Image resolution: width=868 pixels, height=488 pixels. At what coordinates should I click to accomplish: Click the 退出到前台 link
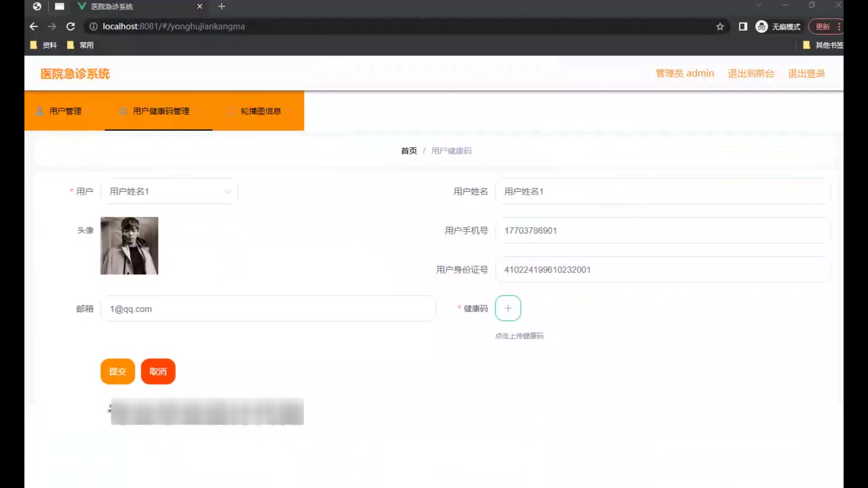[750, 74]
